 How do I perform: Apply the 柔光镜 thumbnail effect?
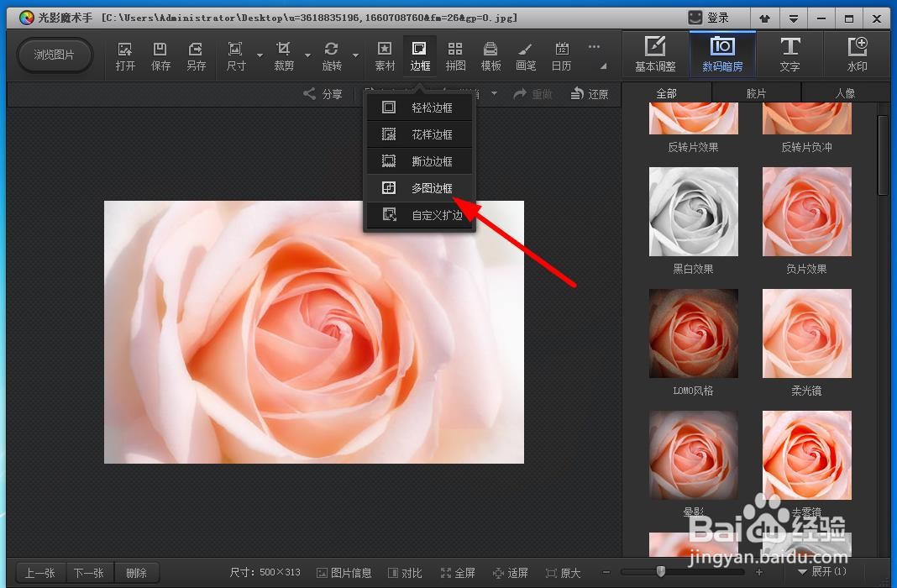click(806, 333)
